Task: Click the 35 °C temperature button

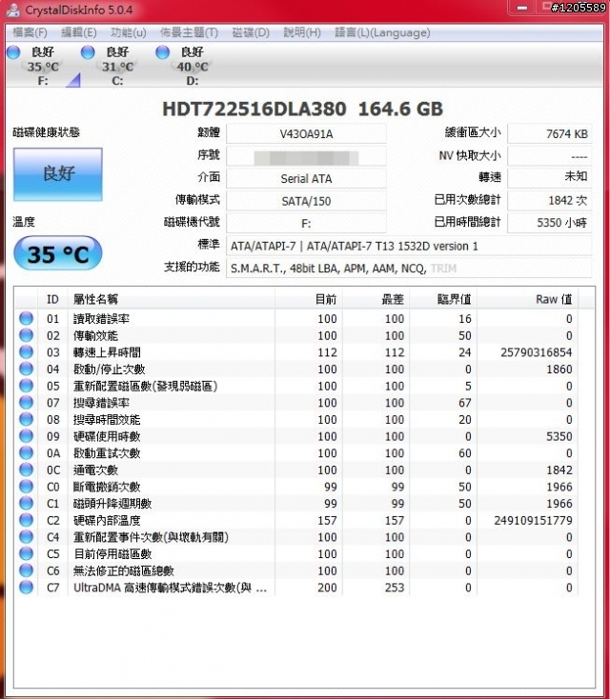Action: coord(58,253)
